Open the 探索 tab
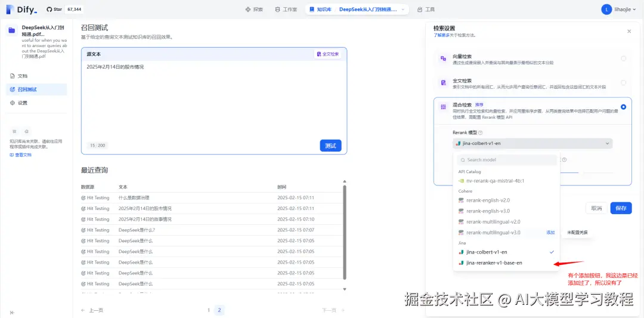Image resolution: width=644 pixels, height=318 pixels. 254,10
